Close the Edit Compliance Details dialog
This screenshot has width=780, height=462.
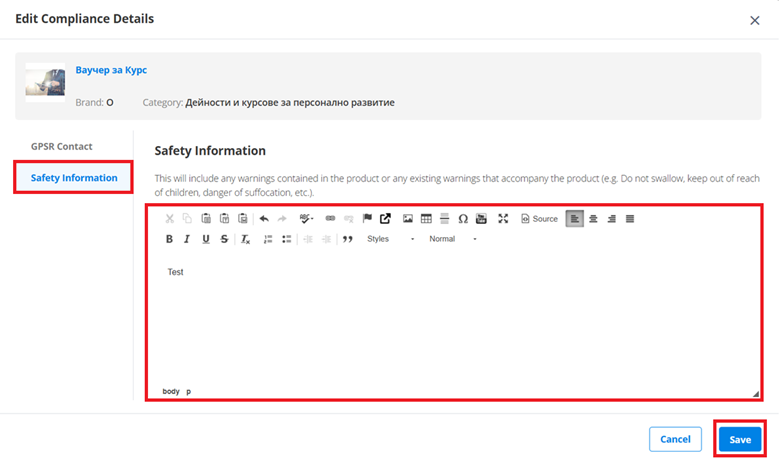[755, 20]
